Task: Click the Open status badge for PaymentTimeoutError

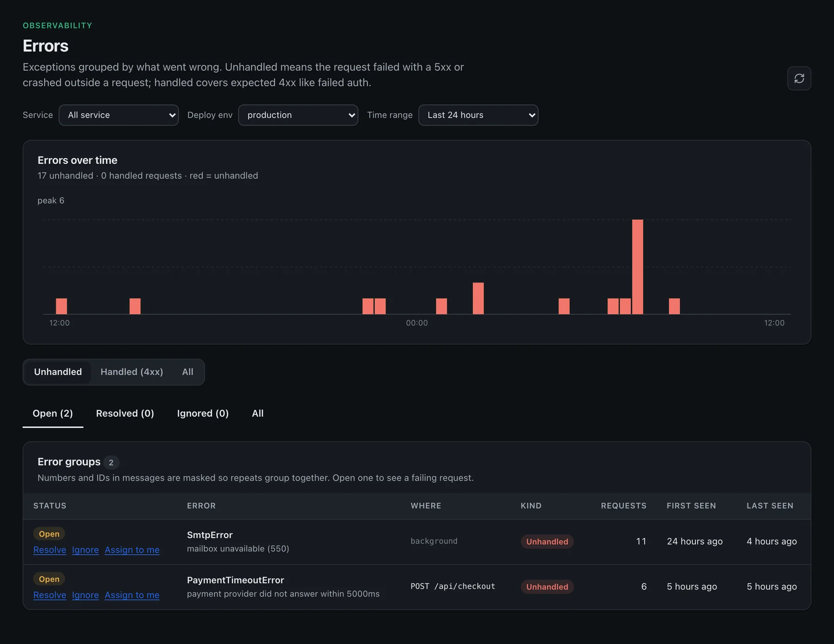Action: coord(49,579)
